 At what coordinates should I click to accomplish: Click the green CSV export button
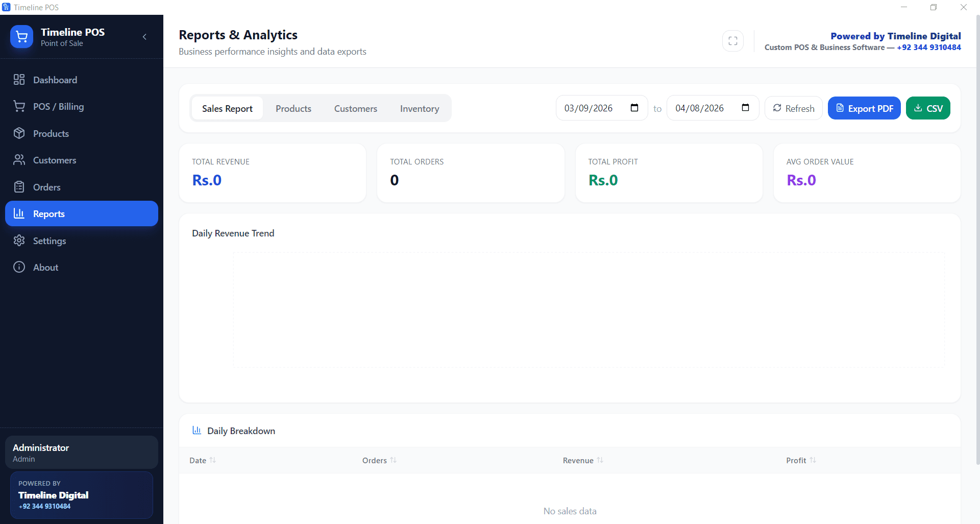pos(927,108)
